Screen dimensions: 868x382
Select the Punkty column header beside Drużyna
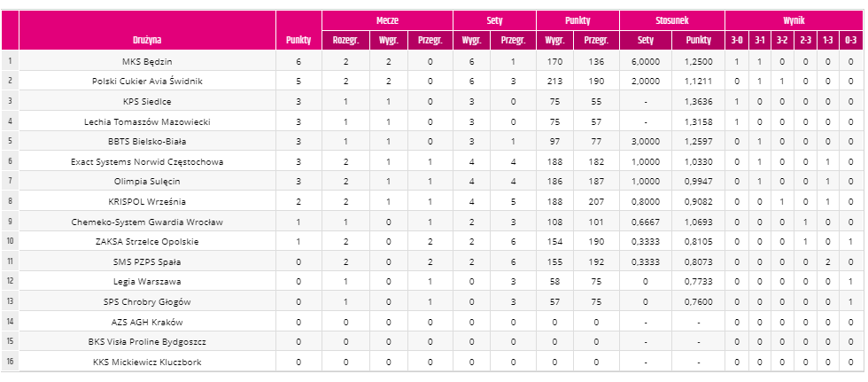298,40
